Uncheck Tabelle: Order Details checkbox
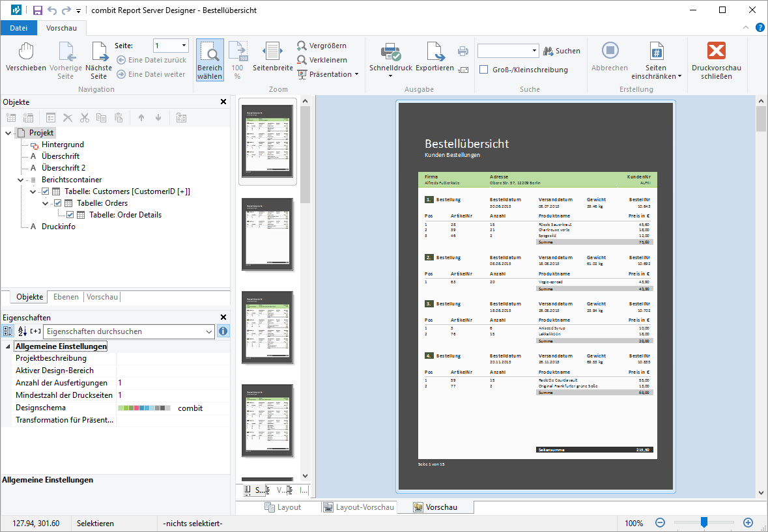The height and width of the screenshot is (532, 768). click(70, 215)
